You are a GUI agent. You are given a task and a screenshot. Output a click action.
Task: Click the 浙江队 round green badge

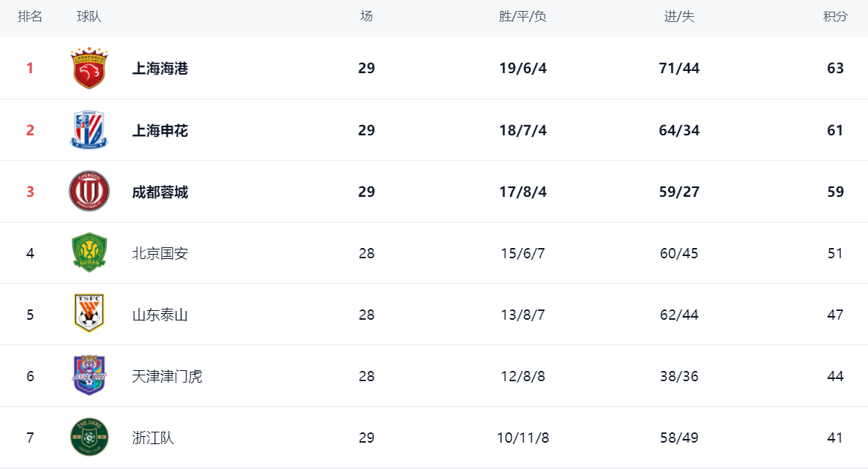[x=89, y=438]
